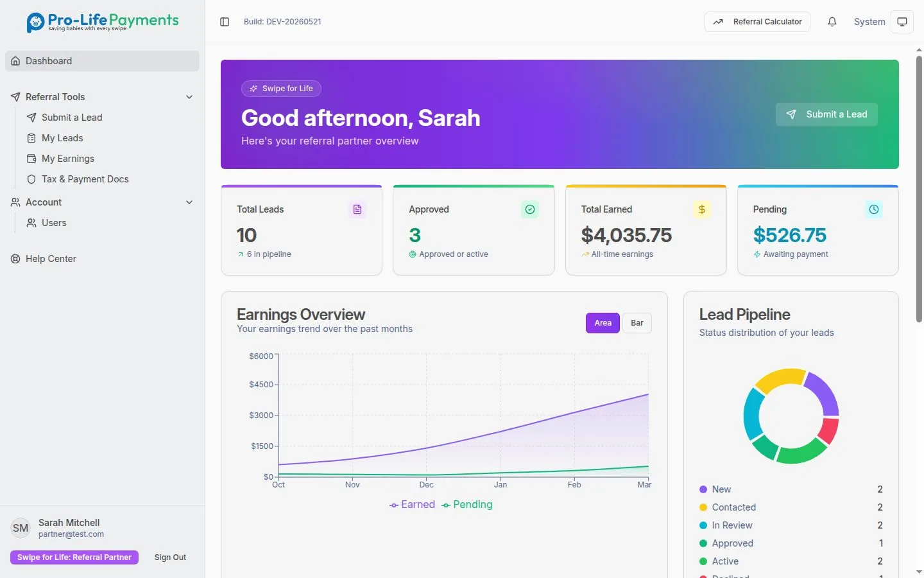Click the checkmark icon on Approved card
Screen dimensions: 924x578
tap(530, 209)
